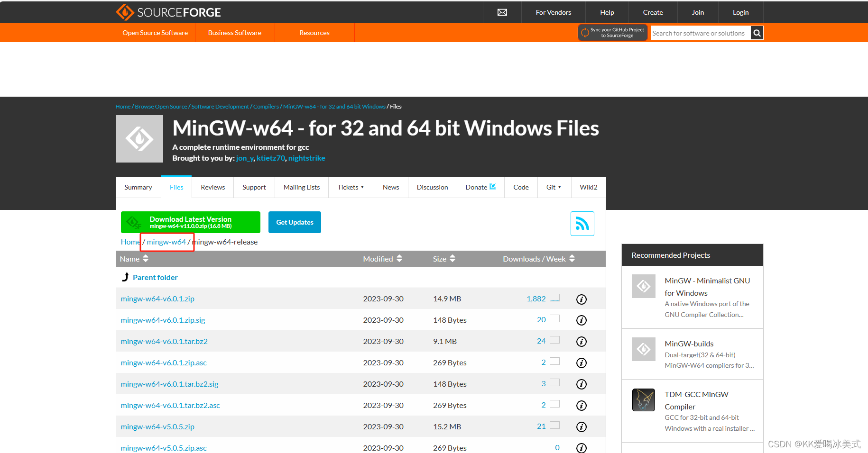Click Sync your GitHub Project button
The width and height of the screenshot is (868, 453).
click(x=613, y=33)
